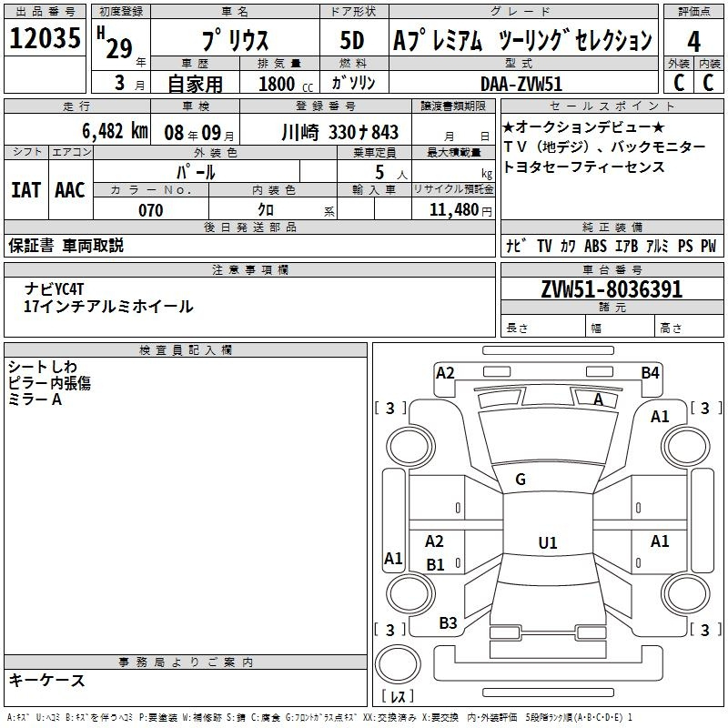Click the 車台番号 header

tap(612, 269)
